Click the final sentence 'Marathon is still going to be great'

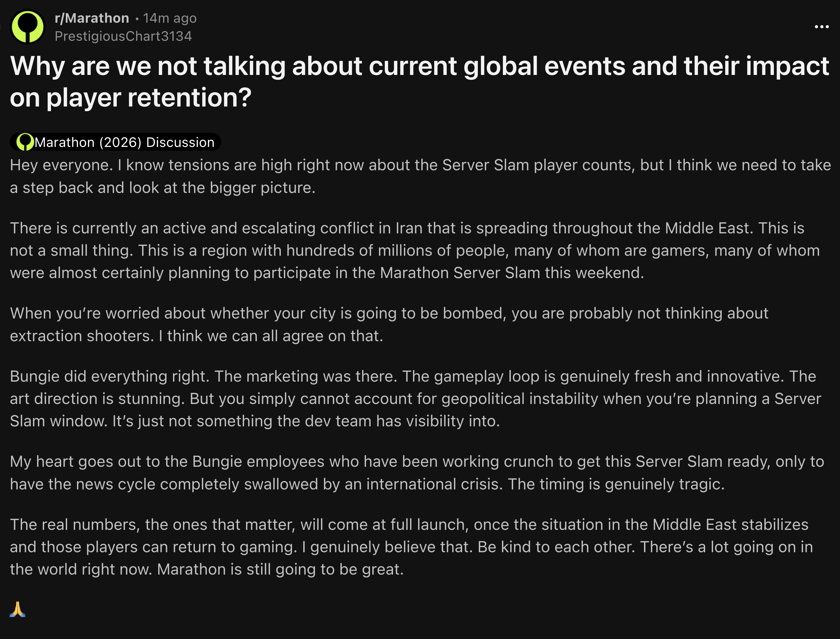point(280,569)
